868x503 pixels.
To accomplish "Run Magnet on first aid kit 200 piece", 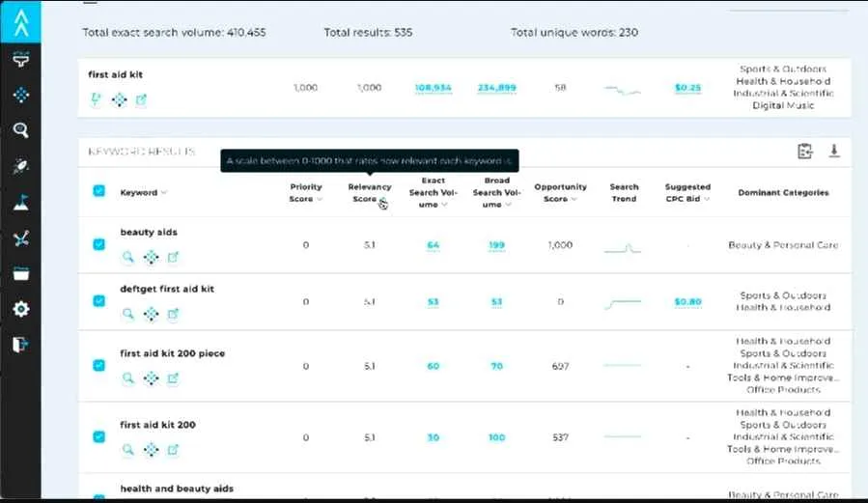I will pos(151,377).
